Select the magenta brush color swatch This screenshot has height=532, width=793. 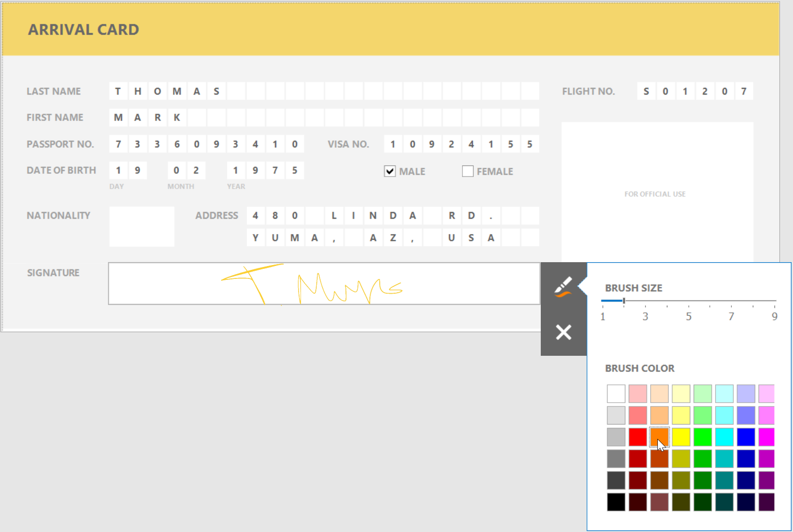point(767,437)
